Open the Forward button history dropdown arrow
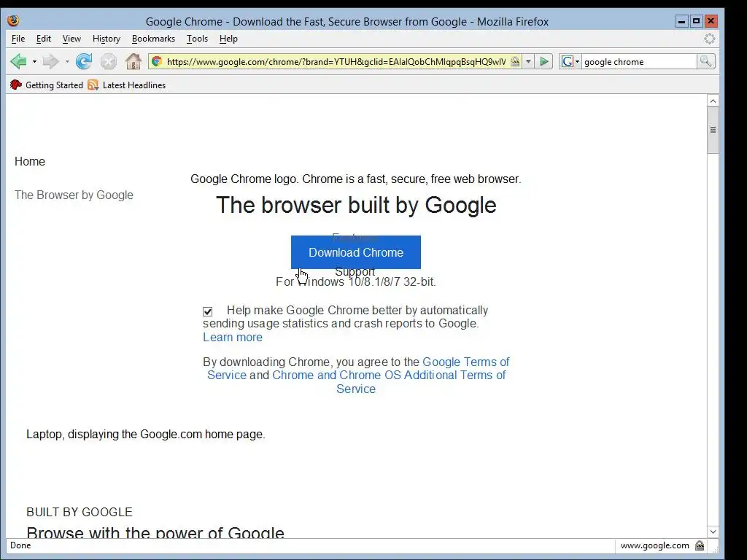 click(67, 61)
